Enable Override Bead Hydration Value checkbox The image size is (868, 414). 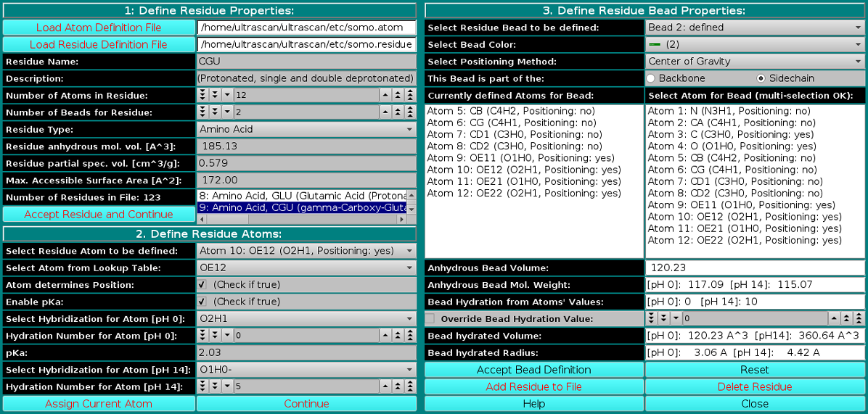point(430,318)
